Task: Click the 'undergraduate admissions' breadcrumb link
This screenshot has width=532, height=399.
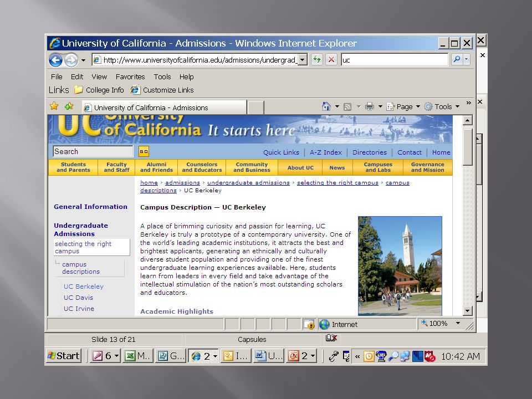Action: tap(248, 182)
